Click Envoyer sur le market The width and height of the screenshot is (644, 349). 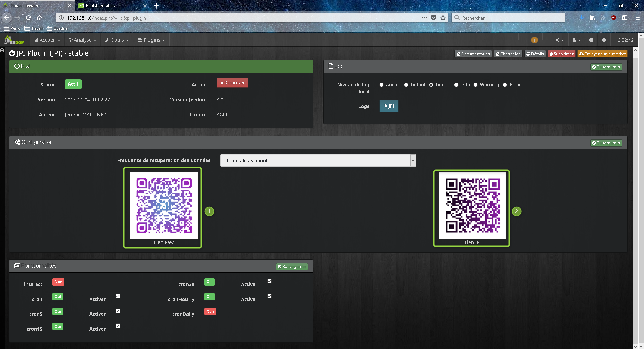[602, 54]
